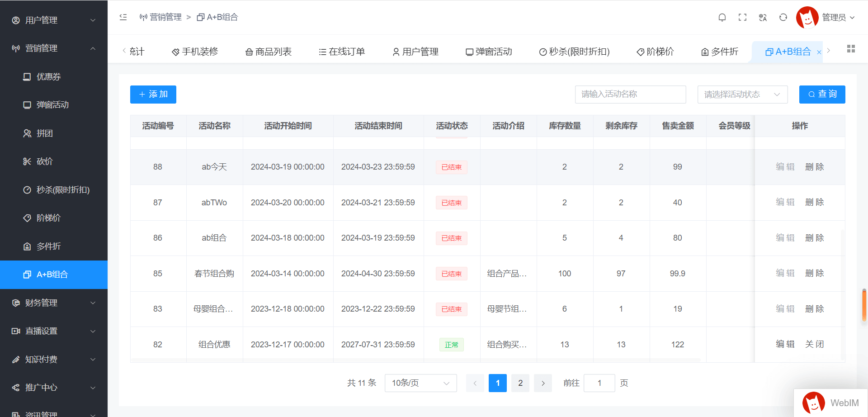Switch to 用户管理 tab
The width and height of the screenshot is (868, 417).
pos(415,52)
